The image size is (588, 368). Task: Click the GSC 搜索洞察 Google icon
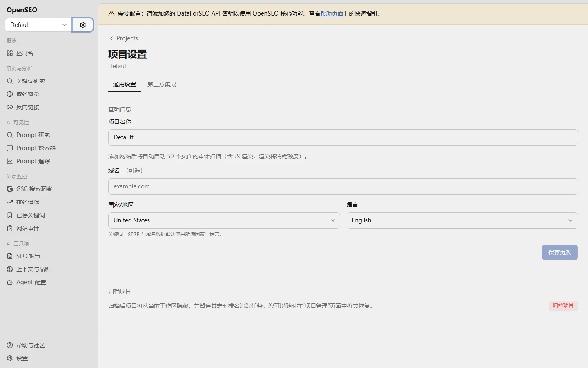pos(10,189)
